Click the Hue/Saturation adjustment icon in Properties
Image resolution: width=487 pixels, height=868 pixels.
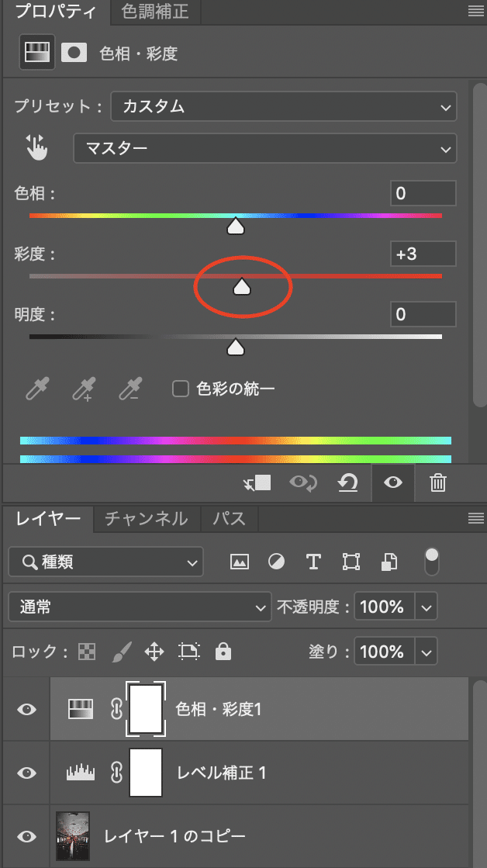point(37,53)
